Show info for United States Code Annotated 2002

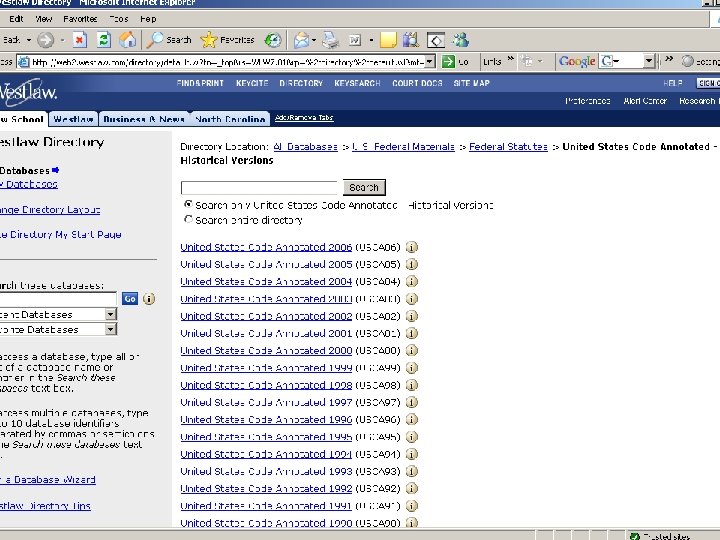point(412,316)
